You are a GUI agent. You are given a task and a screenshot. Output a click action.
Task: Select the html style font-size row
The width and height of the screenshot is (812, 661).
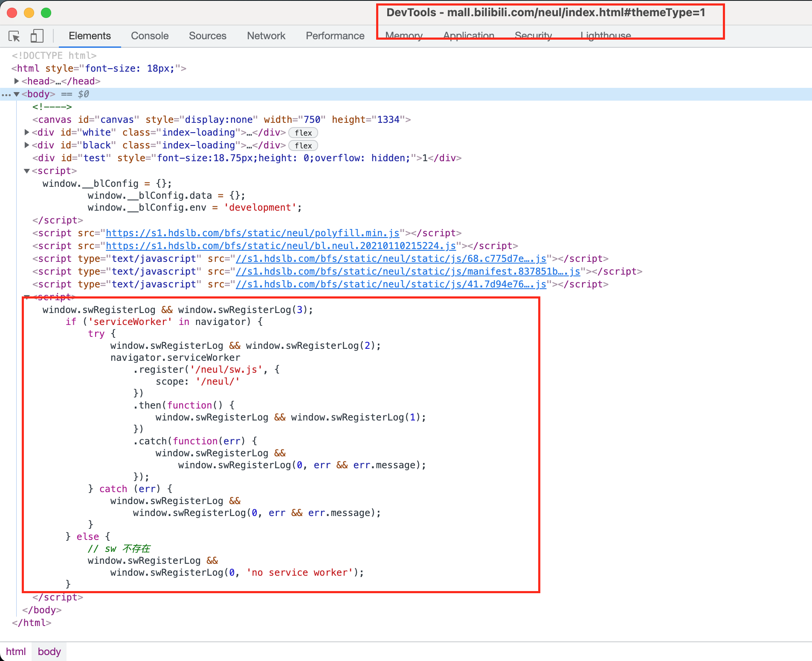[99, 69]
